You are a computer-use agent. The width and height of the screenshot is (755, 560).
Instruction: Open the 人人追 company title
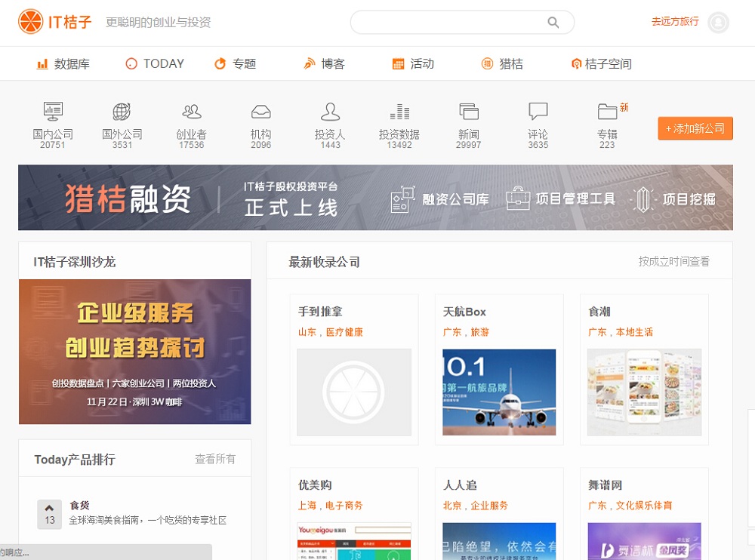(x=460, y=485)
